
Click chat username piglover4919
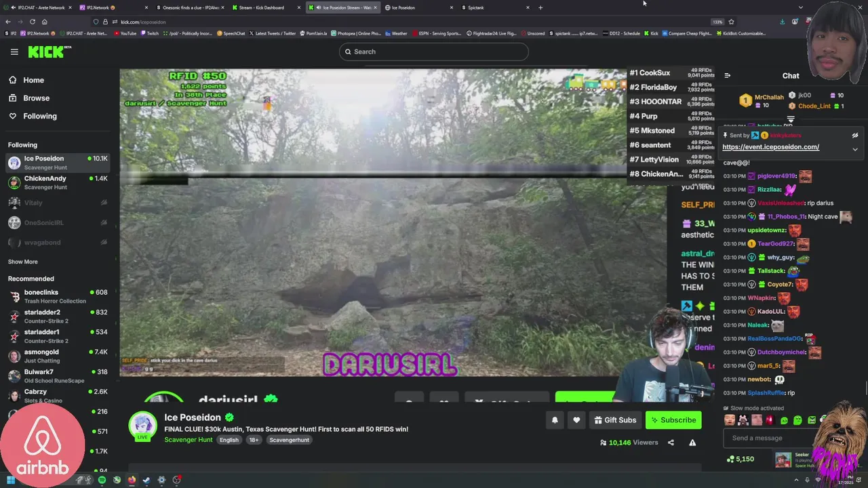776,176
